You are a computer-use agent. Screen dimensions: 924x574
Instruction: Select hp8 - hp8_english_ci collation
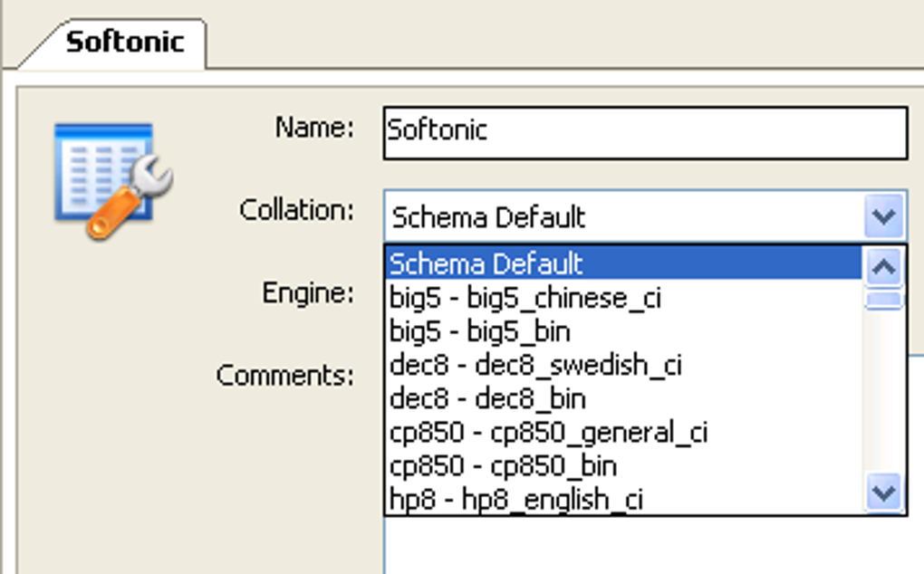point(623,499)
